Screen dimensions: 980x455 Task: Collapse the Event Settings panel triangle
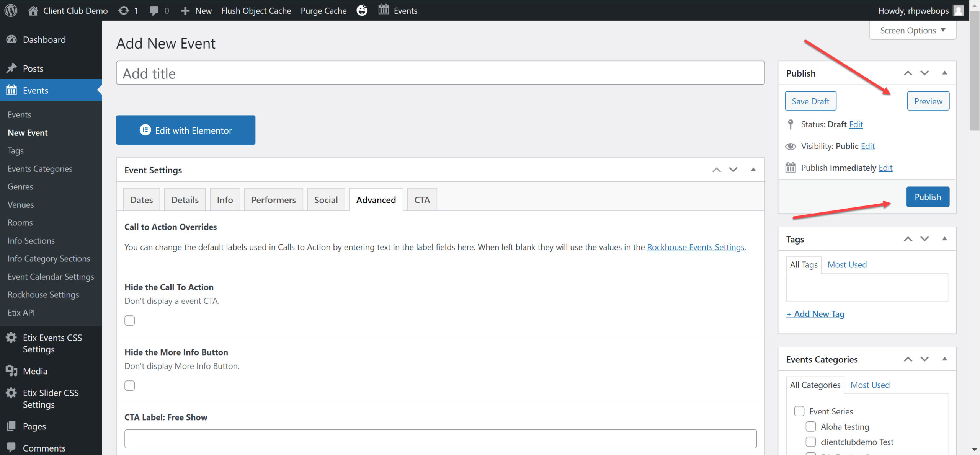[753, 170]
